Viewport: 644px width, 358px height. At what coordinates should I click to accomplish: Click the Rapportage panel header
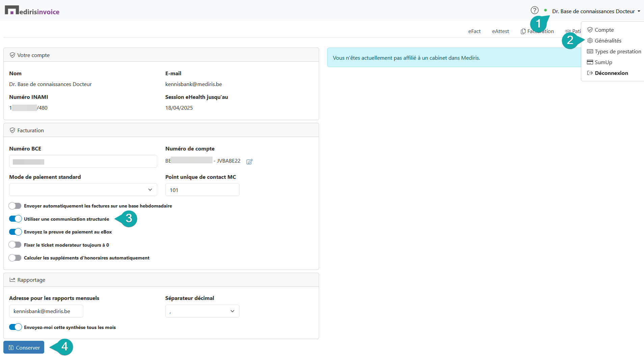[161, 280]
